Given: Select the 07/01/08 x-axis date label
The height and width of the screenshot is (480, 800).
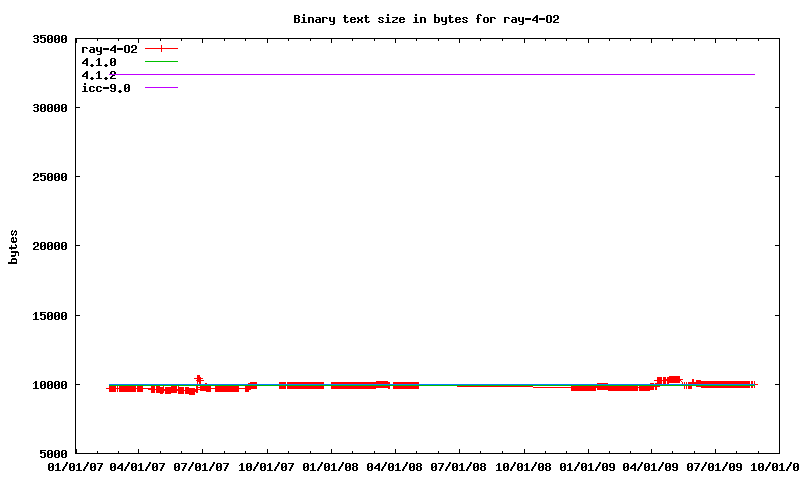Looking at the screenshot, I should (x=459, y=467).
